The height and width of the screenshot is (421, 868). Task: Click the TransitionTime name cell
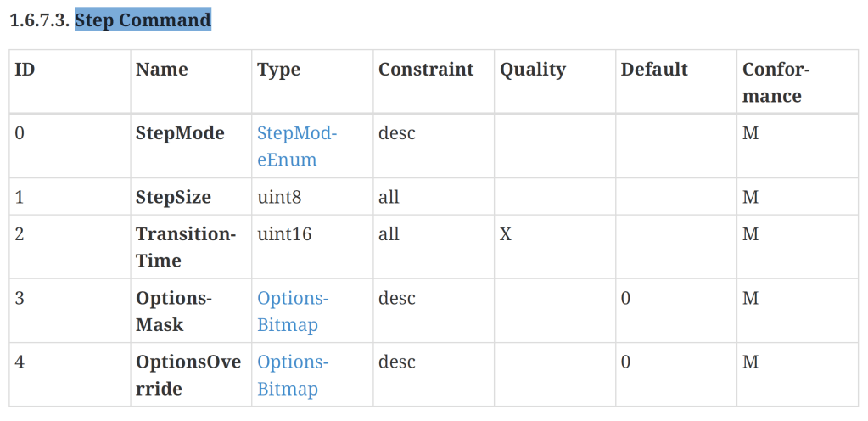185,247
